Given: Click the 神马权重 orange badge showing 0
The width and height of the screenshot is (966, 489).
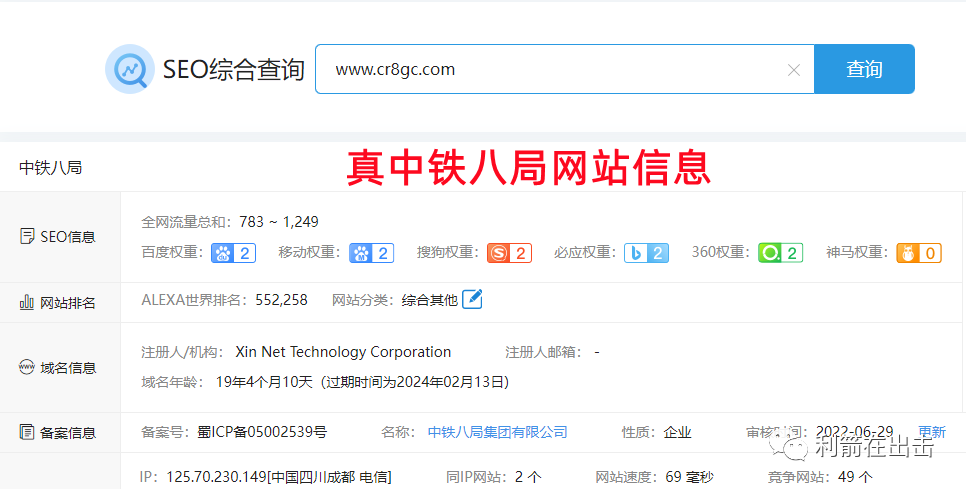Looking at the screenshot, I should [919, 253].
